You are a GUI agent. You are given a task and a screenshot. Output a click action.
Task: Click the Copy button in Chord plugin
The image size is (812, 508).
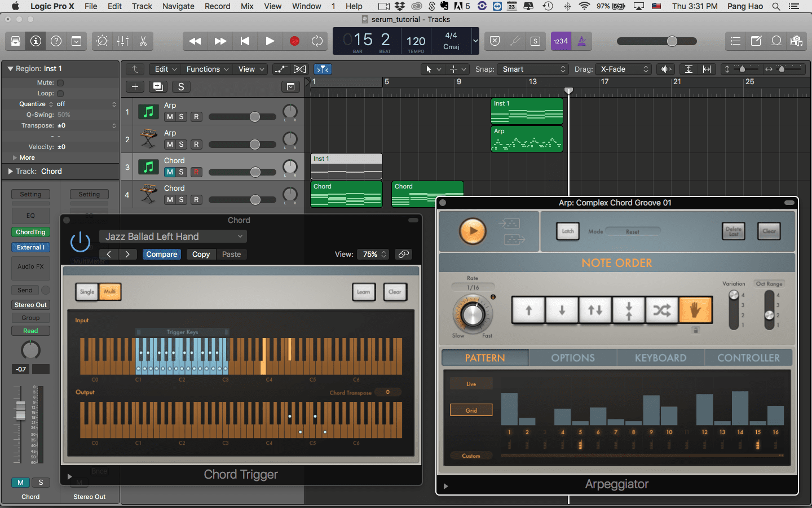coord(201,254)
